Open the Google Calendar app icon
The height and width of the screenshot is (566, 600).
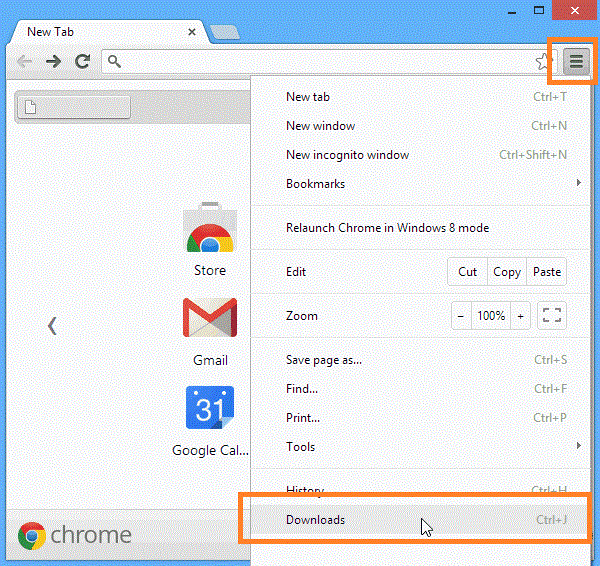pyautogui.click(x=210, y=408)
